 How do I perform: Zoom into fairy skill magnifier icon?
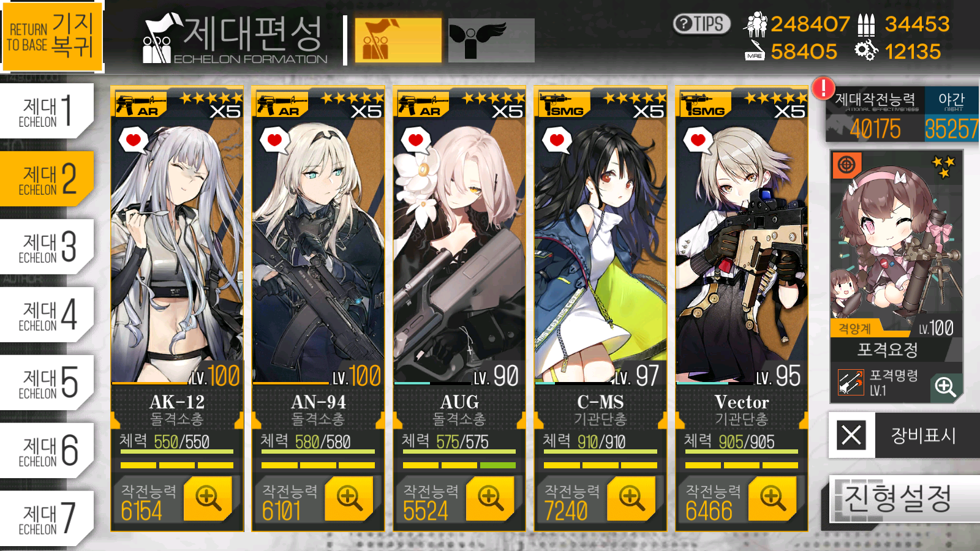pyautogui.click(x=945, y=387)
